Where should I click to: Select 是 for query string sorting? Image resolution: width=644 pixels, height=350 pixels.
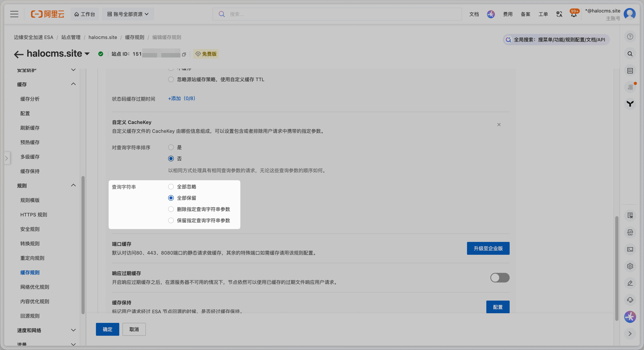click(171, 147)
